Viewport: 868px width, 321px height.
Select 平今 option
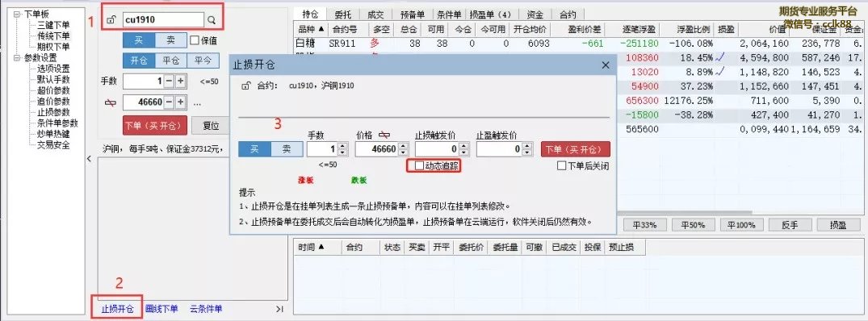click(203, 61)
